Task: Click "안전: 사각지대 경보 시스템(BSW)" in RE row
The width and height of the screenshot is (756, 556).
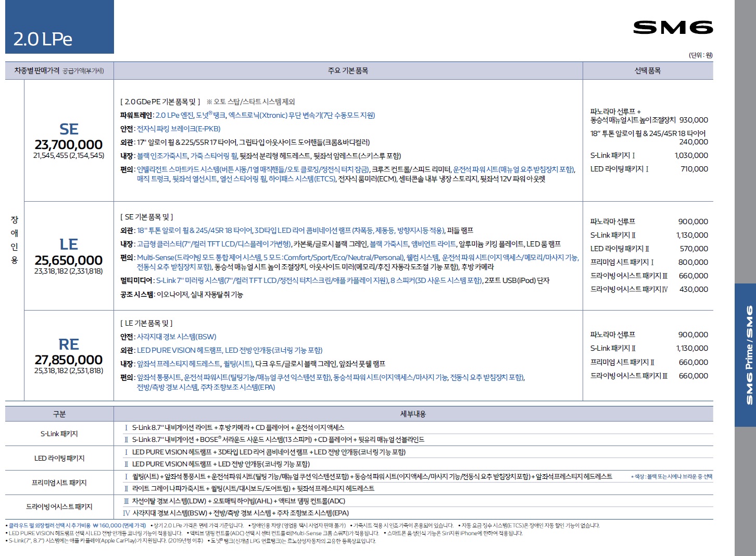Action: (x=168, y=337)
